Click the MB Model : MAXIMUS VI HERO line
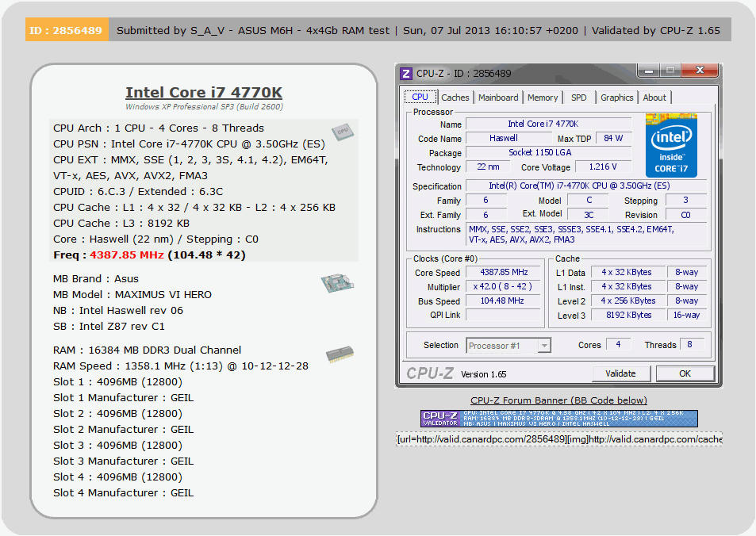756x536 pixels. coord(132,294)
